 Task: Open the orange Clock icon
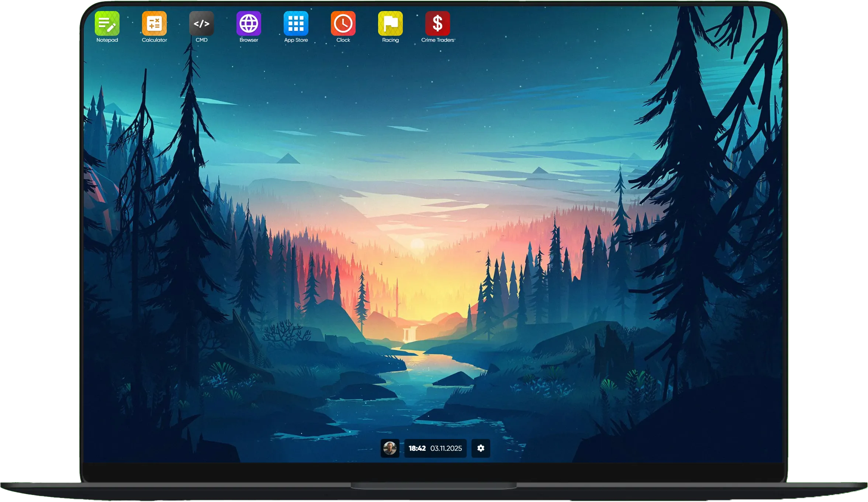(343, 23)
